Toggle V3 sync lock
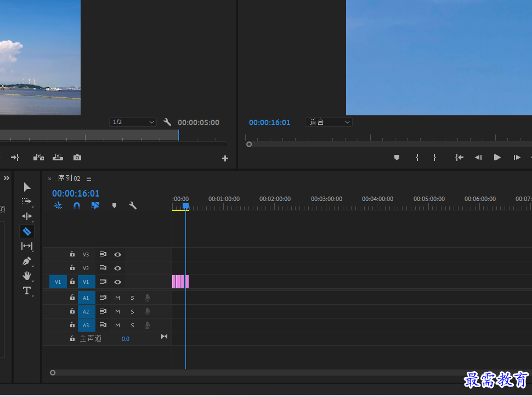 coord(103,254)
